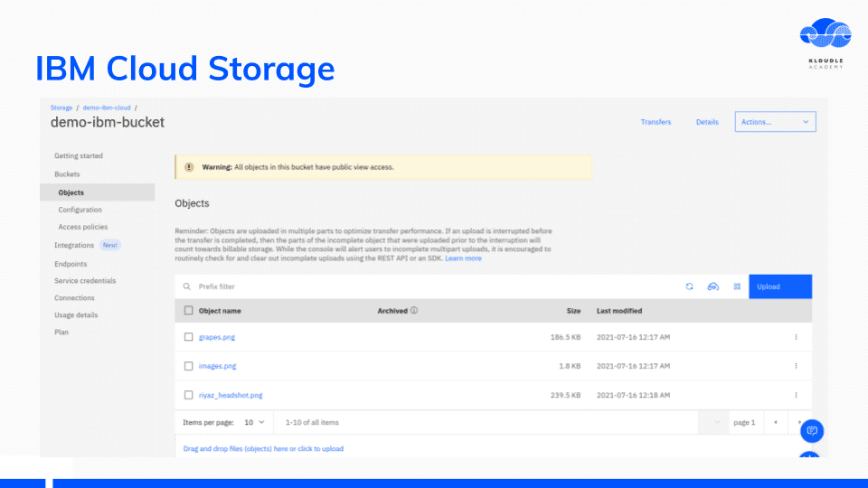
Task: Open Endpoints in sidebar
Action: point(71,264)
